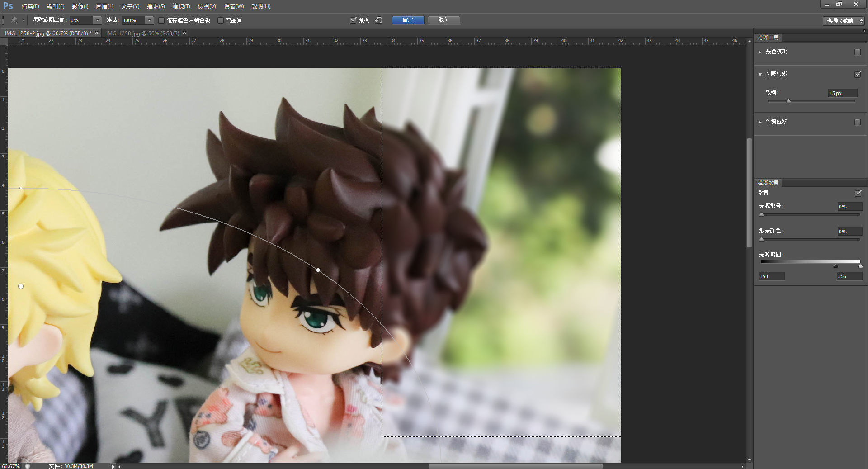
Task: Open the 檢視(V) menu
Action: point(207,6)
